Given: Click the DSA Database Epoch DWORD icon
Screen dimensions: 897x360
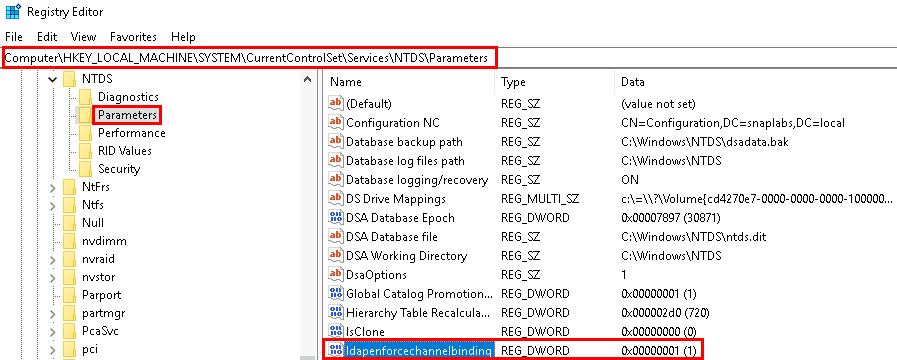Looking at the screenshot, I should coord(335,217).
